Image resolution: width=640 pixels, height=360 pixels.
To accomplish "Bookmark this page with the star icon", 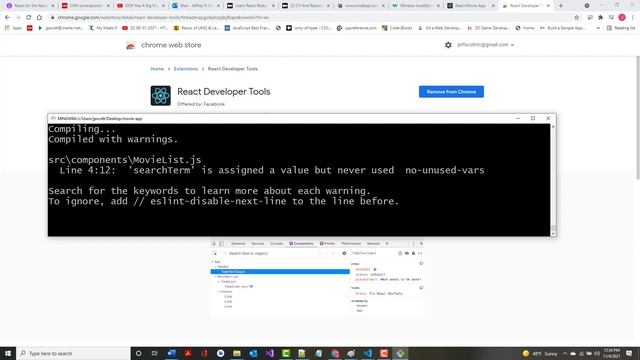I will (577, 18).
